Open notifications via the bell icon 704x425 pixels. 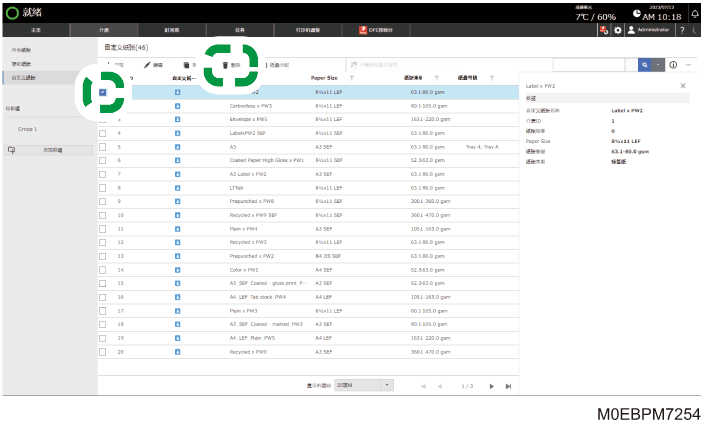[x=695, y=13]
